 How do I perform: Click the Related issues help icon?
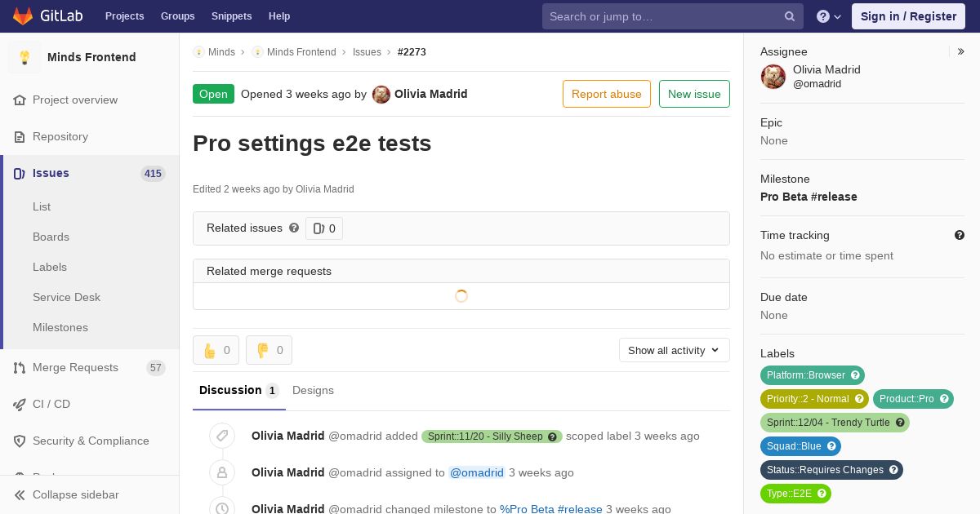[x=294, y=228]
